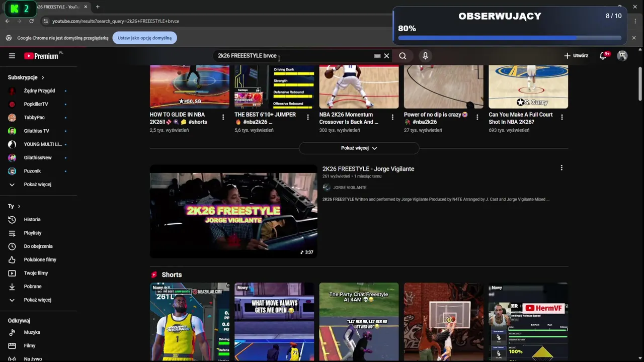Play the 2K26 FREESTYLE Jorge Vigilante thumbnail
Screen dimensions: 644x362
pos(233,211)
